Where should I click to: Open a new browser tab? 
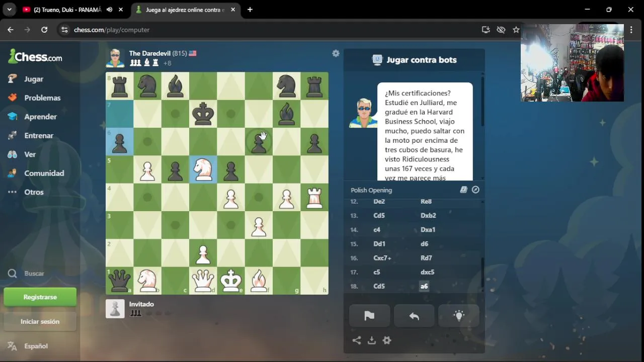[x=250, y=10]
